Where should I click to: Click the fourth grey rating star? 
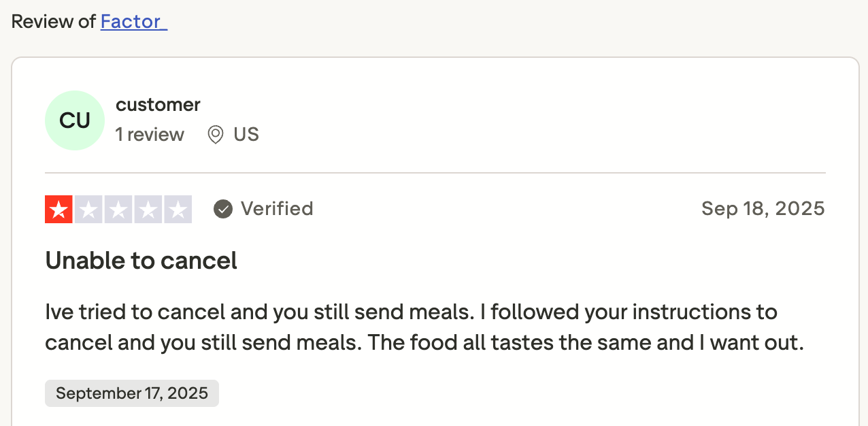coord(148,210)
